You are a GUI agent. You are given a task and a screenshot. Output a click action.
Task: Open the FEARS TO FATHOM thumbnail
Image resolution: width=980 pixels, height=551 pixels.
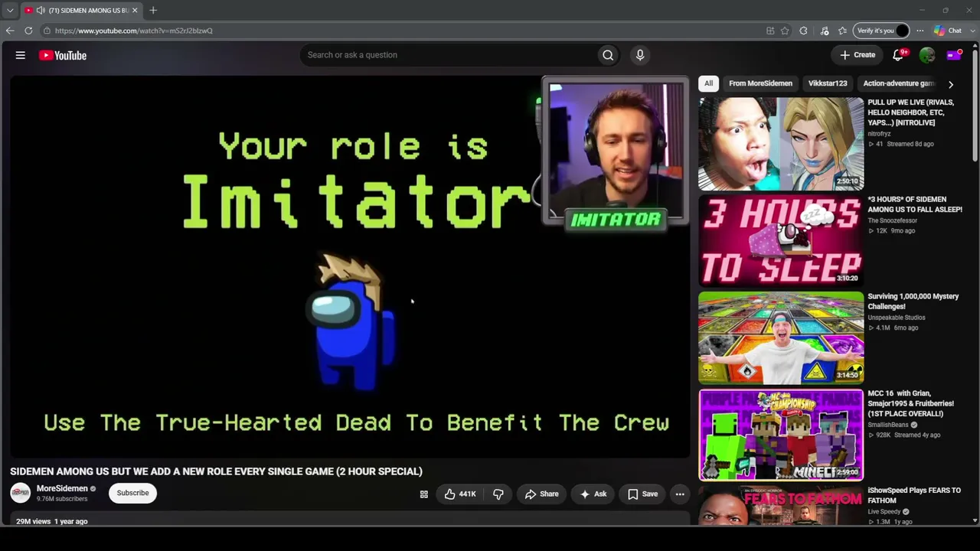pyautogui.click(x=781, y=505)
